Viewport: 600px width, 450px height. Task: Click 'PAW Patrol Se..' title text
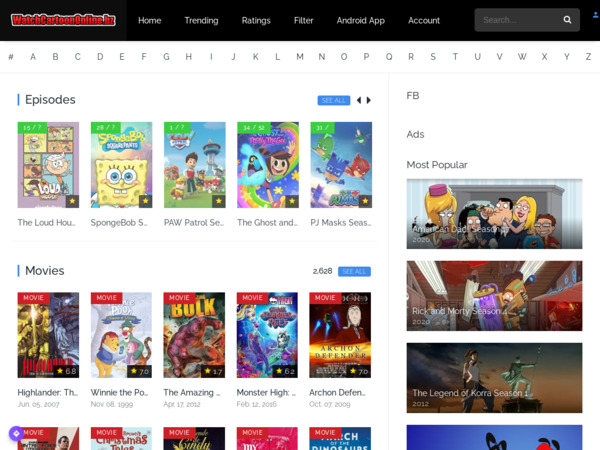pos(194,223)
